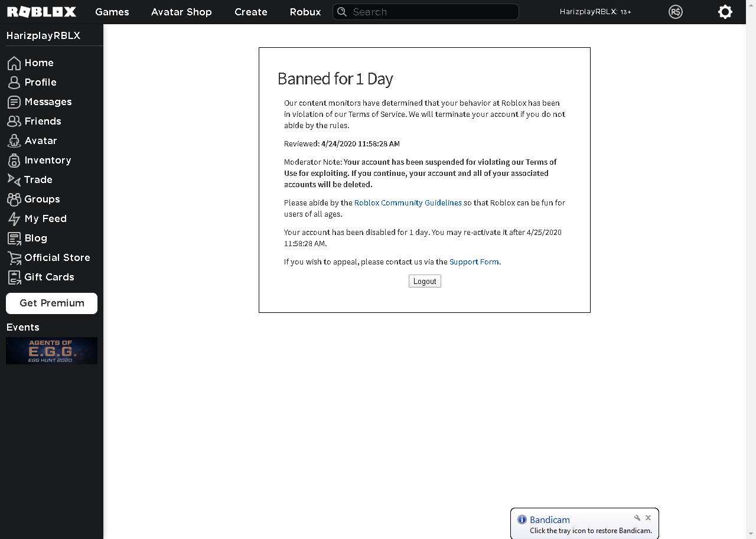The image size is (756, 539).
Task: Click the Official Store label
Action: click(57, 258)
